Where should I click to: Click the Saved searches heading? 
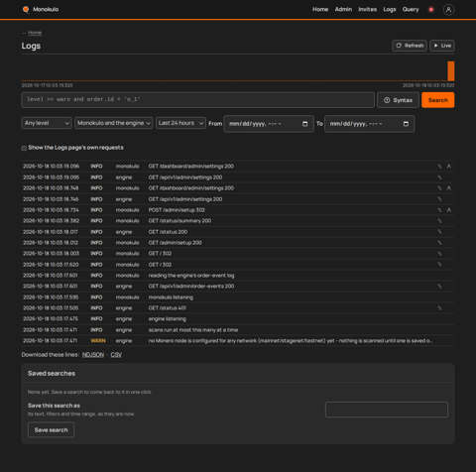tap(52, 374)
